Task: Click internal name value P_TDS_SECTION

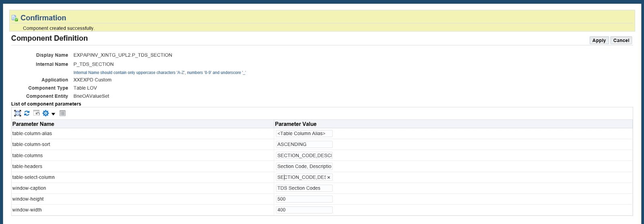Action: pyautogui.click(x=93, y=64)
